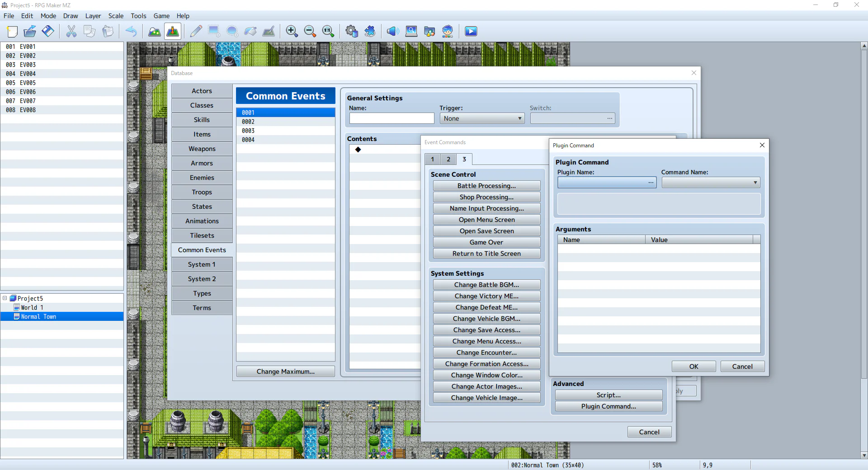Screen dimensions: 868x470
Task: Click the Plugin Command... button
Action: pyautogui.click(x=609, y=406)
